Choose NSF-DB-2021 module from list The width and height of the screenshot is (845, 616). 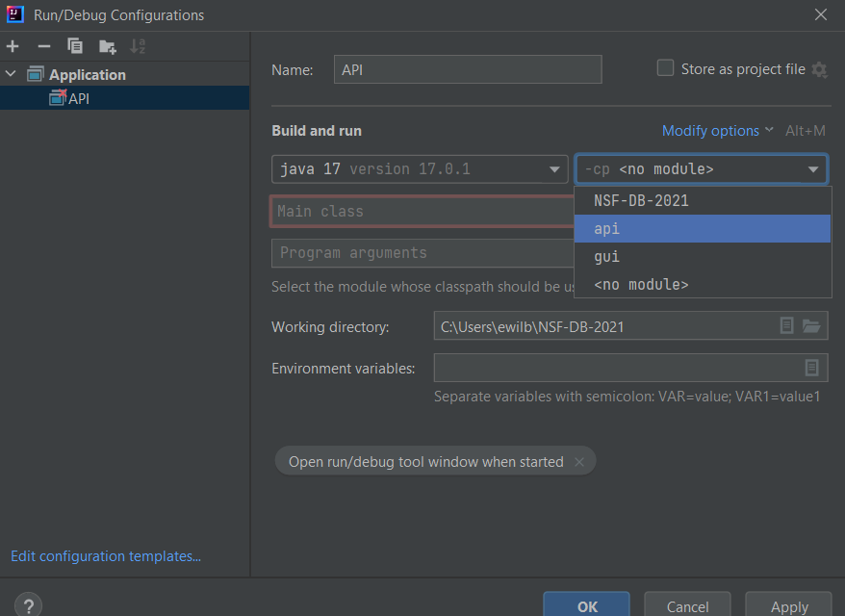pos(703,200)
